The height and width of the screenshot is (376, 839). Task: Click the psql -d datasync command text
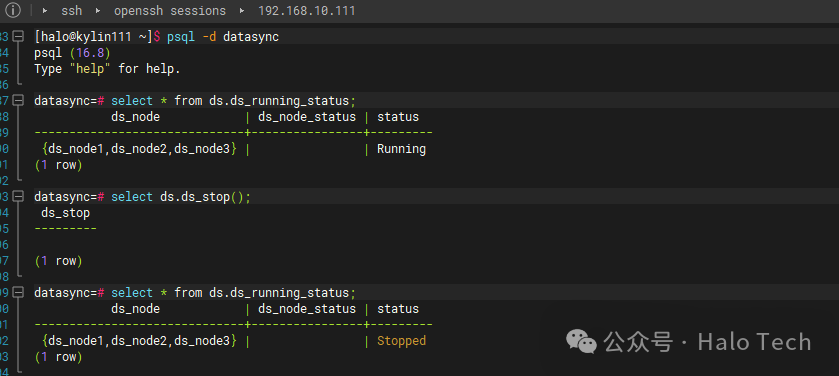coord(223,37)
